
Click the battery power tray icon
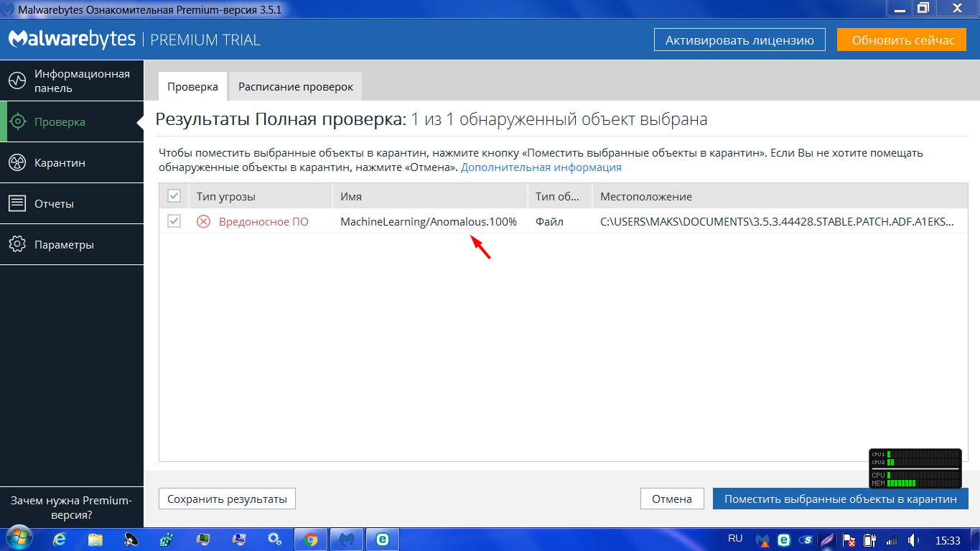(870, 540)
